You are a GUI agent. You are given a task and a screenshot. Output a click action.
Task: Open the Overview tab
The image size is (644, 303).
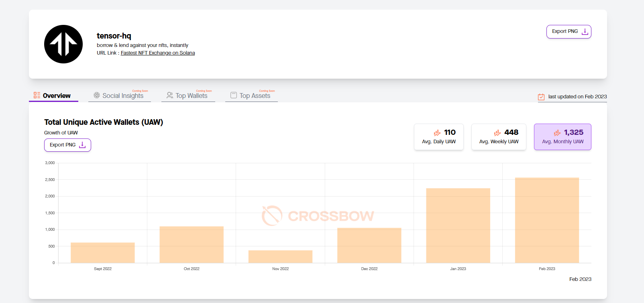coord(53,96)
